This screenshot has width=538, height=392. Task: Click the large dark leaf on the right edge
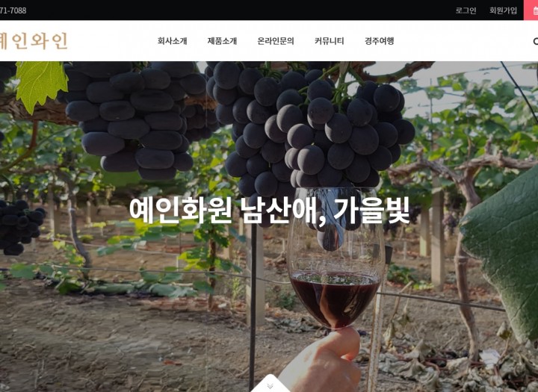(504, 254)
